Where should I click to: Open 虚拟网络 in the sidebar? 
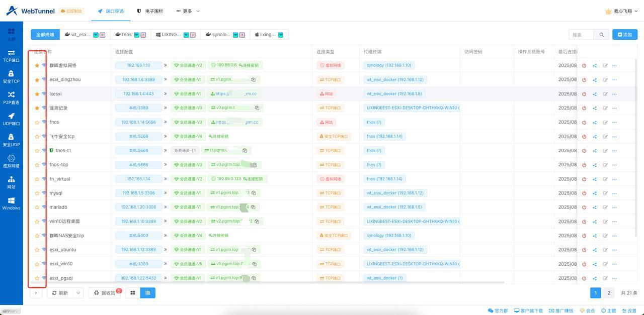pos(11,161)
